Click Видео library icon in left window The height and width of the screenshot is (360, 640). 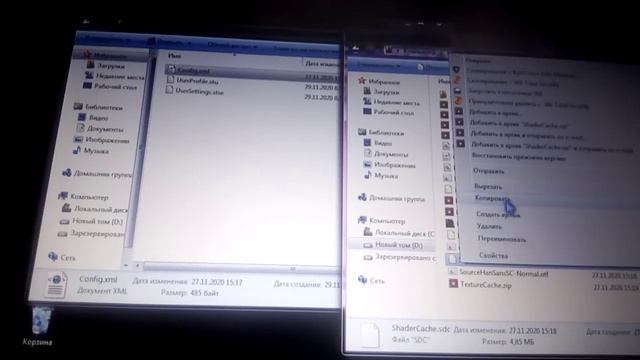[x=82, y=117]
